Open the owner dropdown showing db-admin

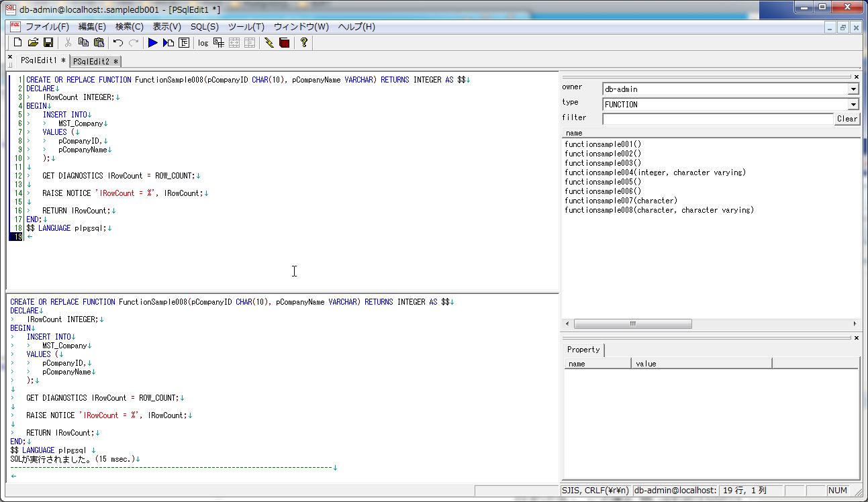(855, 89)
